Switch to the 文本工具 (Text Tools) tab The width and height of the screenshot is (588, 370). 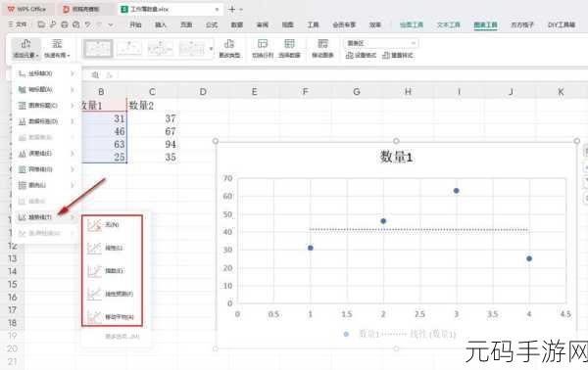(449, 24)
